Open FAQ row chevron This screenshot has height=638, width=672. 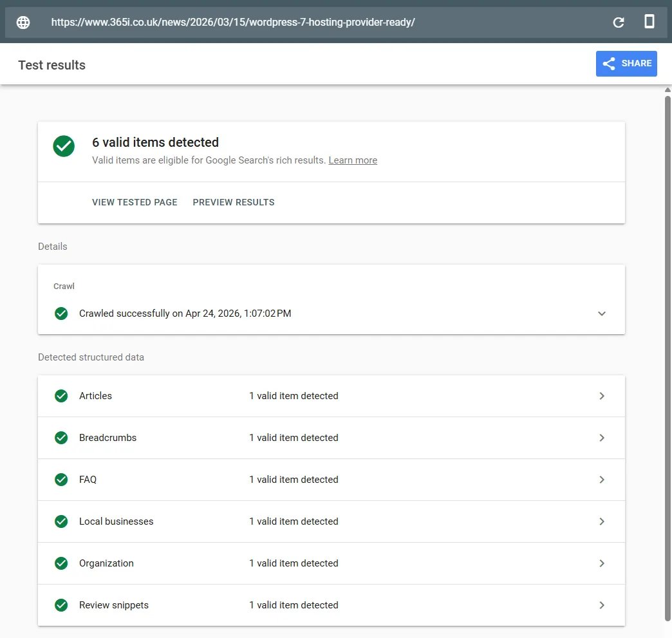point(602,480)
